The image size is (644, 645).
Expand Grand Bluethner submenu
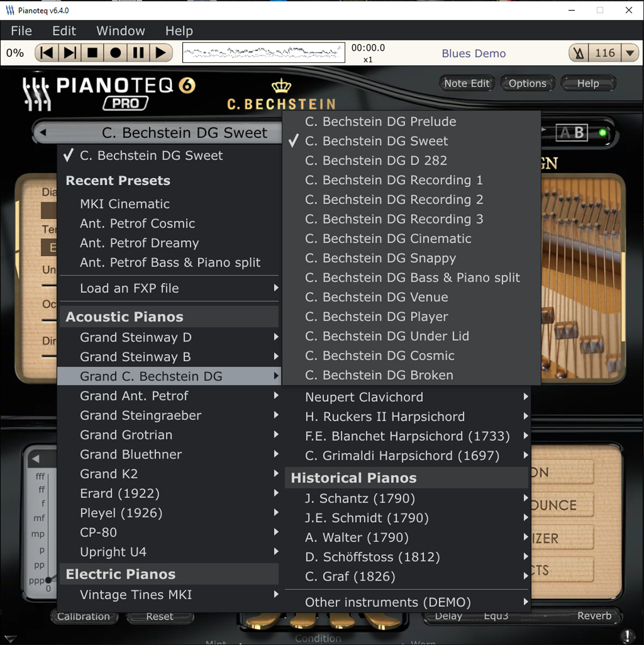169,454
